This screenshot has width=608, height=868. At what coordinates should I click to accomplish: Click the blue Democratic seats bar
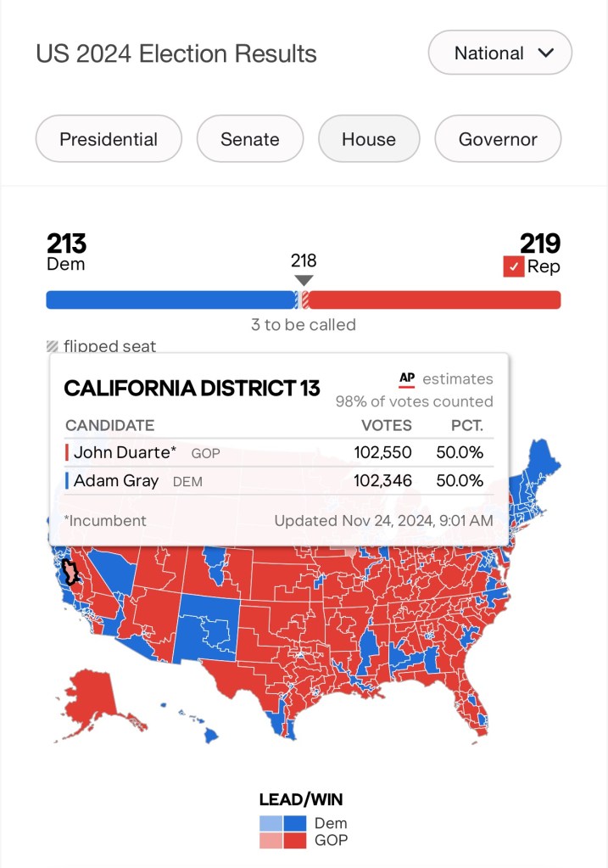click(170, 300)
